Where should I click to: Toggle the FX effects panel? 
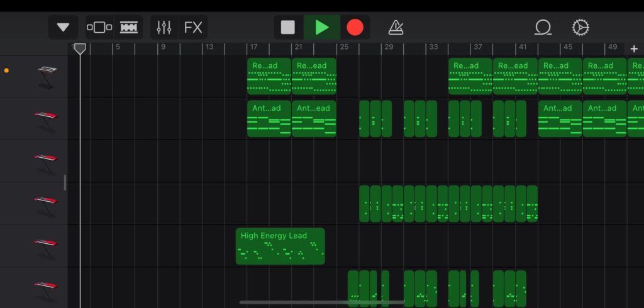point(193,28)
